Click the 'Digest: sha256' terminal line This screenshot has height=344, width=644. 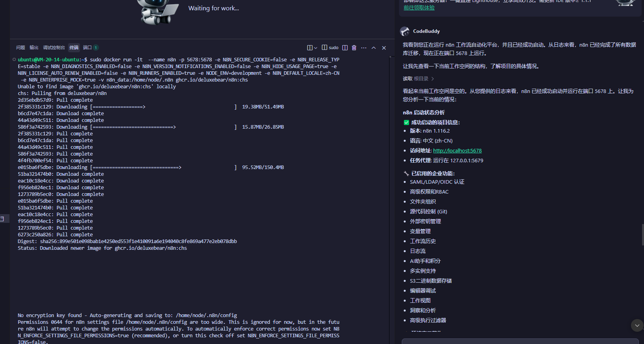click(127, 241)
